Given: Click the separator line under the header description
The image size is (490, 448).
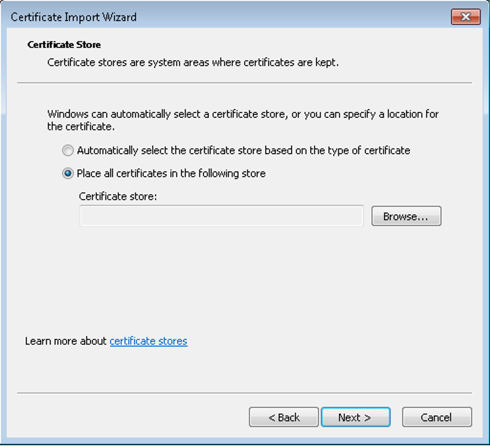Looking at the screenshot, I should click(x=244, y=83).
